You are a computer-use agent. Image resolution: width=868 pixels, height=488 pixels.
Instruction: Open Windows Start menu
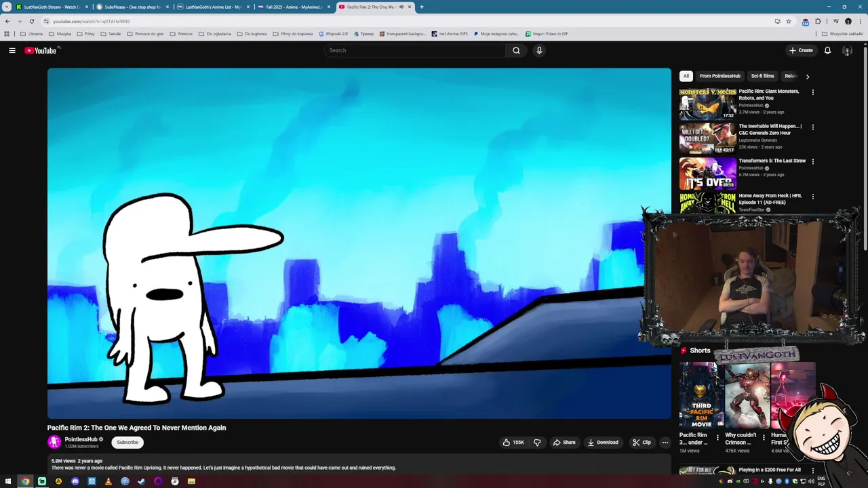click(8, 481)
